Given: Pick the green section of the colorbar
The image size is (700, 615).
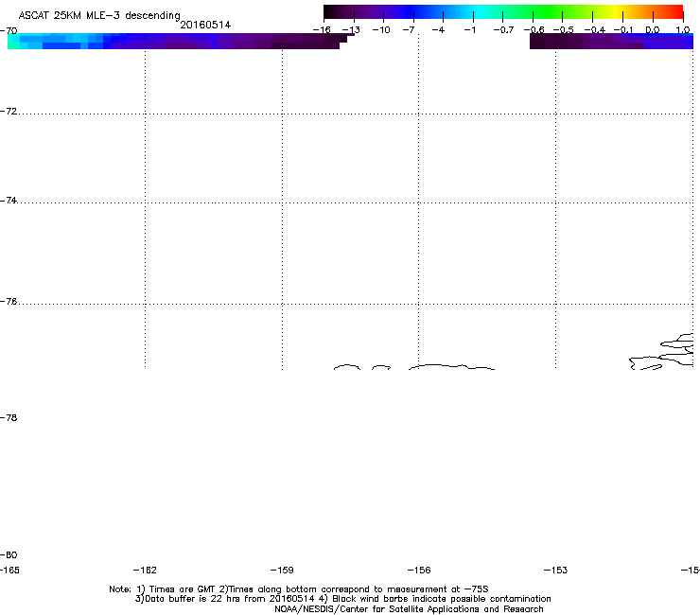Looking at the screenshot, I should coord(549,11).
